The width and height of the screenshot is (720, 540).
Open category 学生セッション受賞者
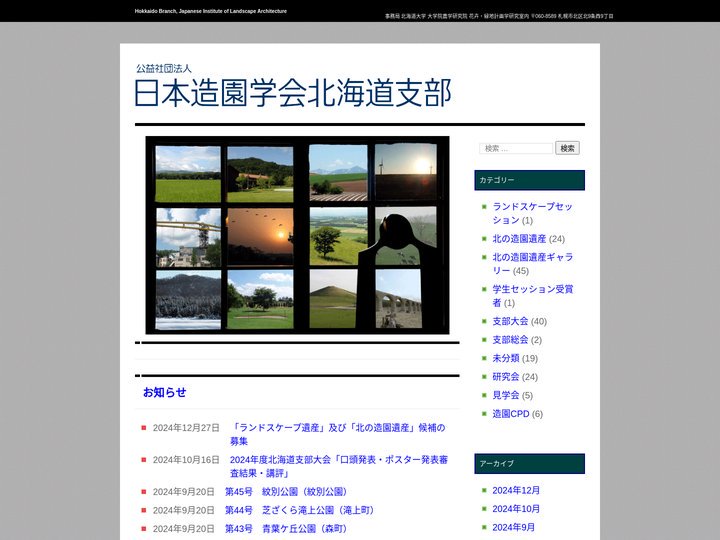pyautogui.click(x=532, y=296)
